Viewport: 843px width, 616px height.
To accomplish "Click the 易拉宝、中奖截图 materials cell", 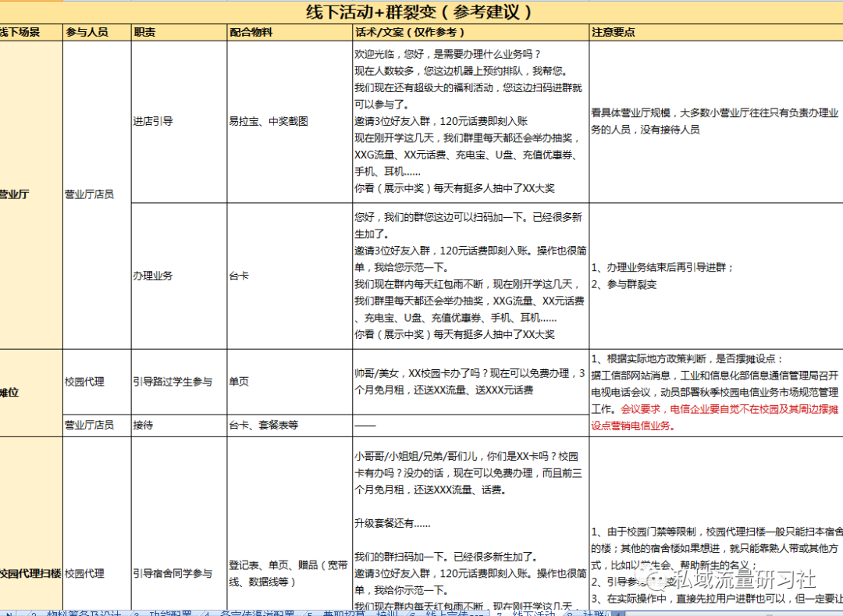I will pyautogui.click(x=290, y=122).
